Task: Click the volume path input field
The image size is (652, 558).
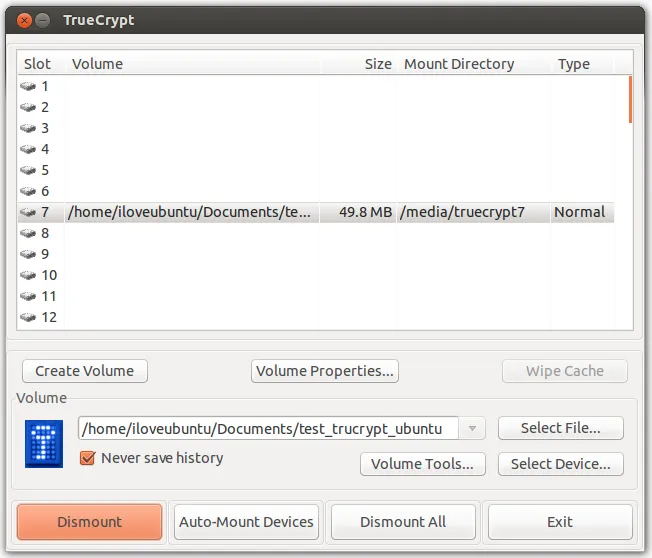Action: pyautogui.click(x=268, y=428)
